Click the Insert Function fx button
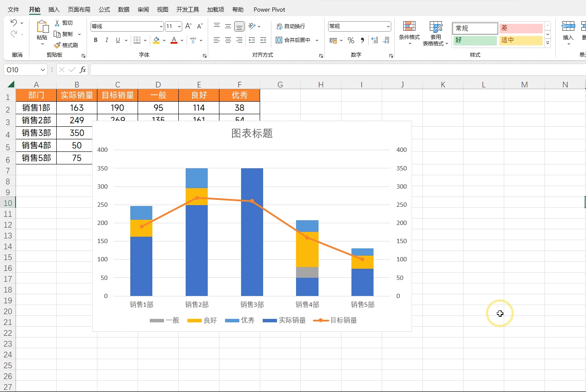Screen dimensions: 586x392 (x=83, y=70)
